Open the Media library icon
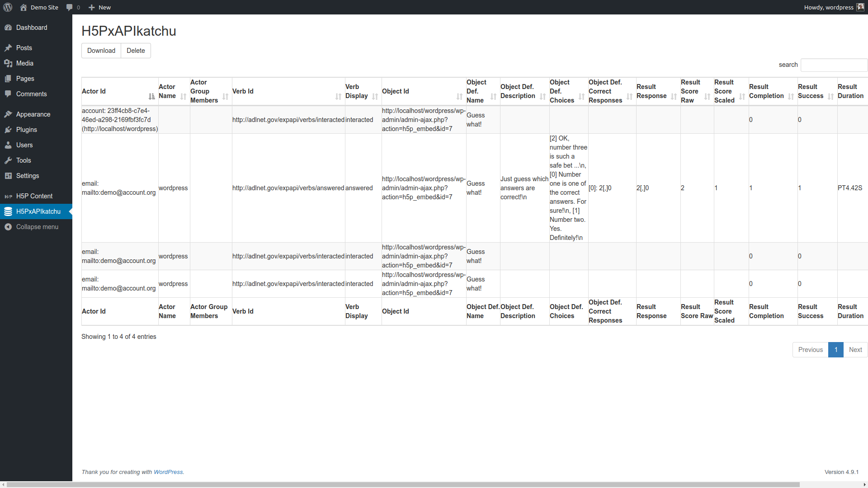 coord(9,63)
